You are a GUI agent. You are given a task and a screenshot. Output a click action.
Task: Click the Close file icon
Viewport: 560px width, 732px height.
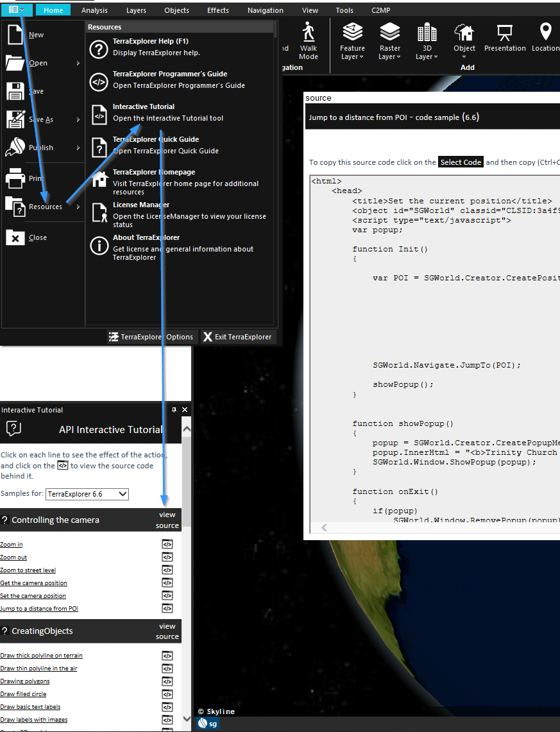click(x=15, y=237)
